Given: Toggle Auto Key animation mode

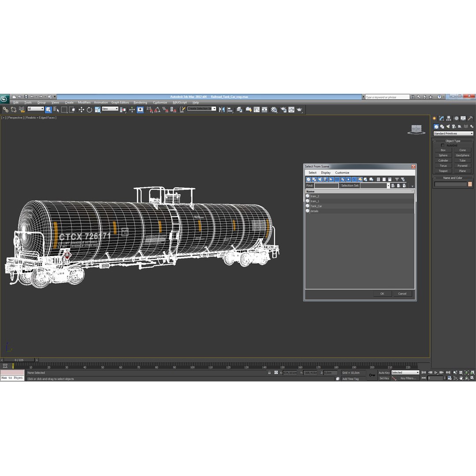Looking at the screenshot, I should click(x=384, y=372).
